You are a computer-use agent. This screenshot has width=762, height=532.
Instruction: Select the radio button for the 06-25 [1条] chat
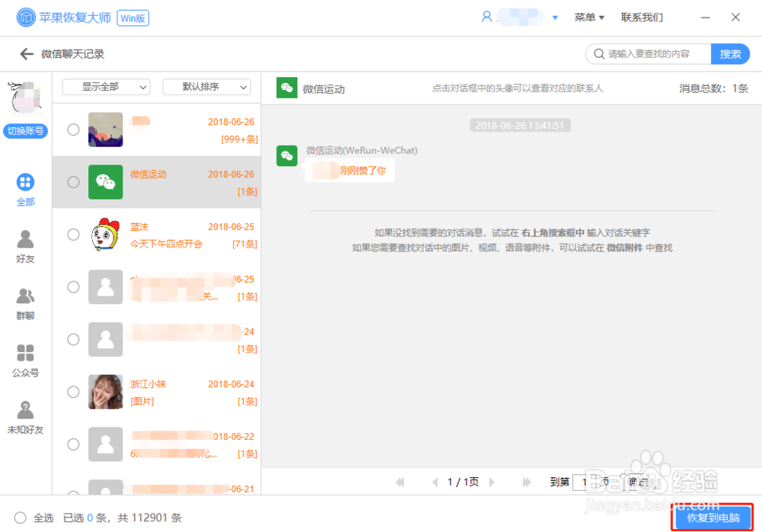(x=73, y=287)
